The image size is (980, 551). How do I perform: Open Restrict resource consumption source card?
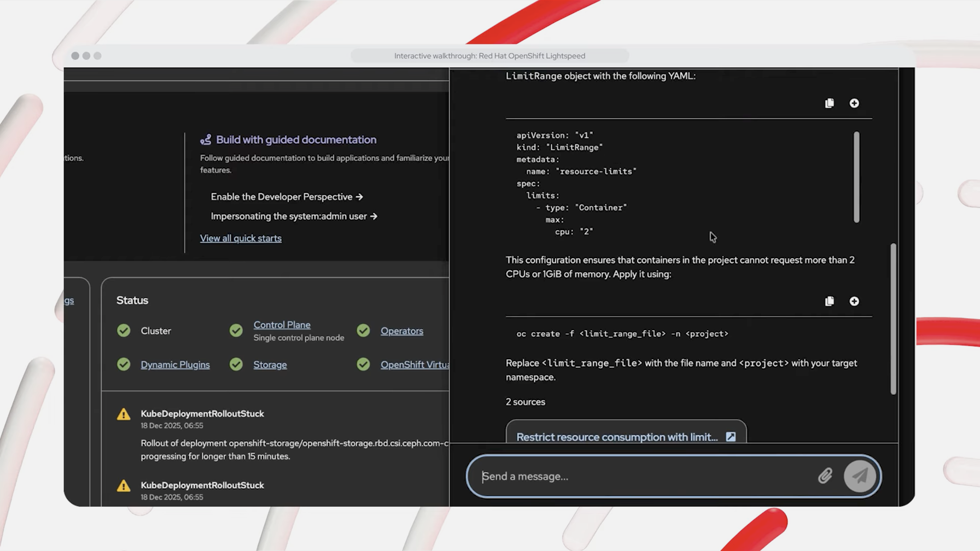626,432
